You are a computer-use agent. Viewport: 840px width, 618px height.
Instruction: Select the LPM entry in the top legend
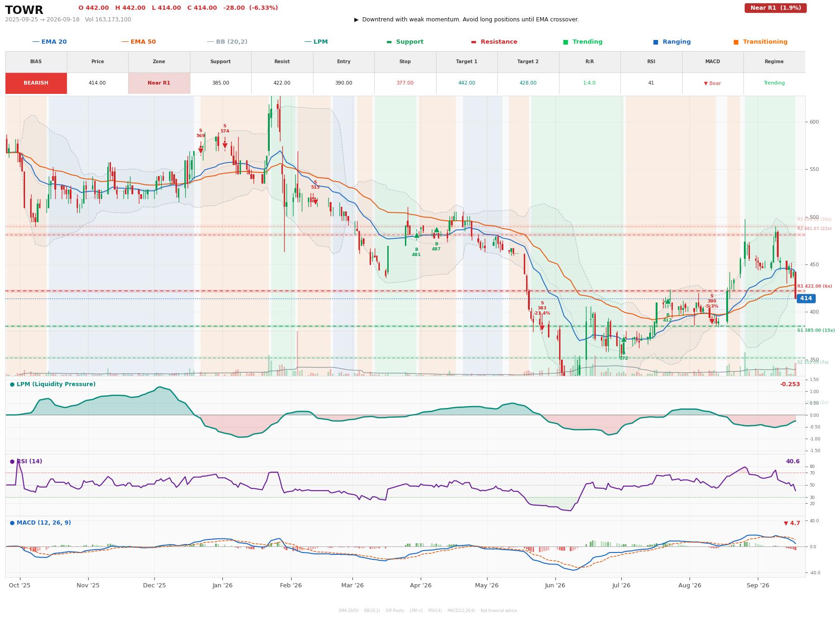[x=316, y=42]
